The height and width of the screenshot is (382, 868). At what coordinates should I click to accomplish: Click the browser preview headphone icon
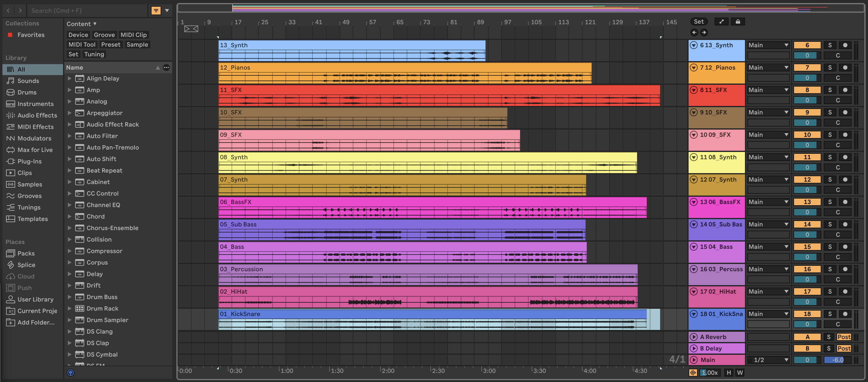(x=70, y=372)
